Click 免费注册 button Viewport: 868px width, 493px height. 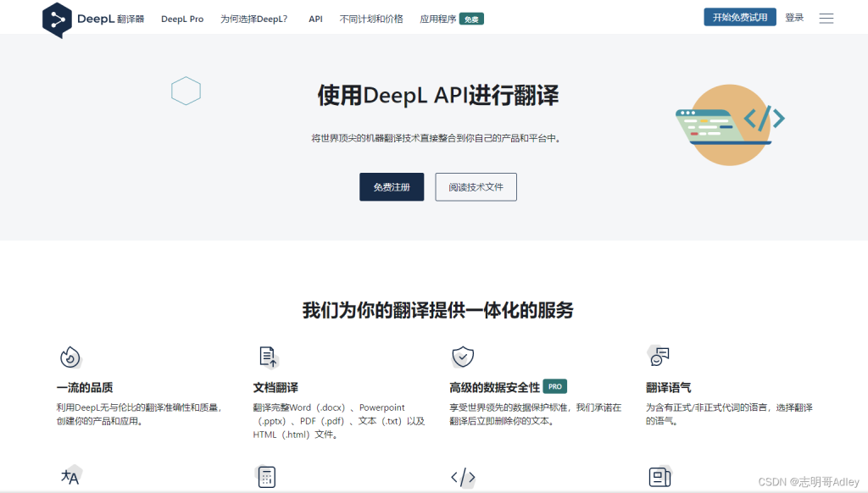(391, 187)
